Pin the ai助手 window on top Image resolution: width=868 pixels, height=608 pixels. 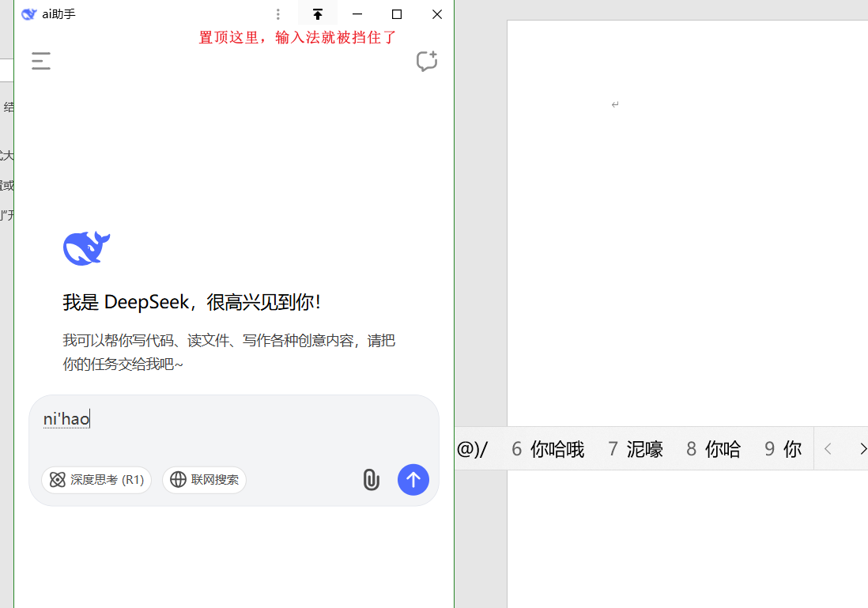(x=317, y=14)
